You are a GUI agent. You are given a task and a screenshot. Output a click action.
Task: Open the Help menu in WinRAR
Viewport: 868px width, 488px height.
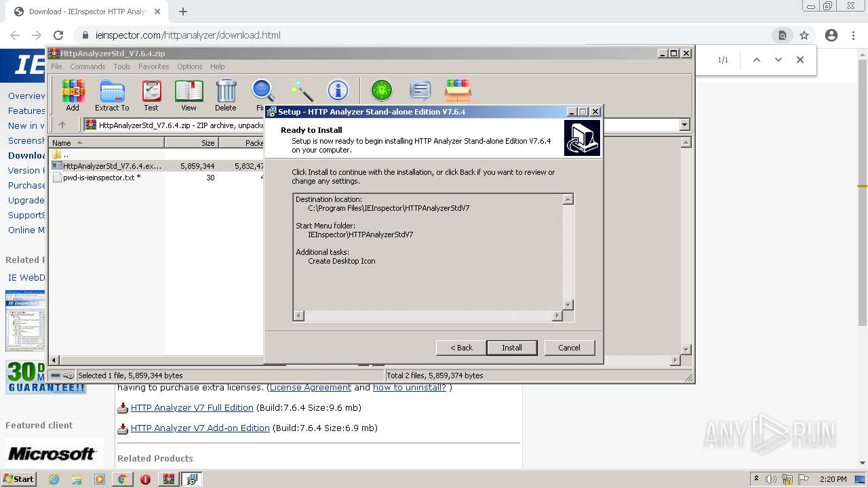click(218, 66)
